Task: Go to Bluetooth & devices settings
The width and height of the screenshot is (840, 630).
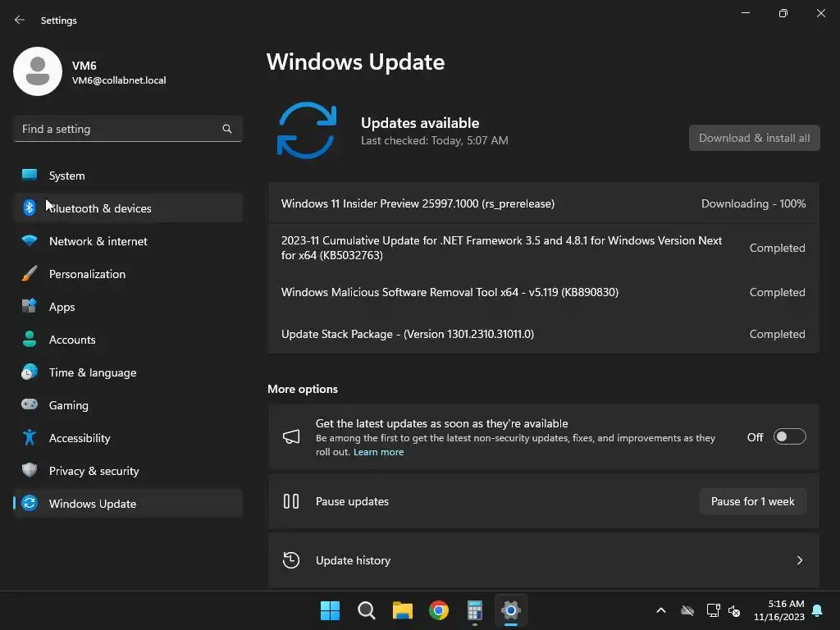Action: coord(128,208)
